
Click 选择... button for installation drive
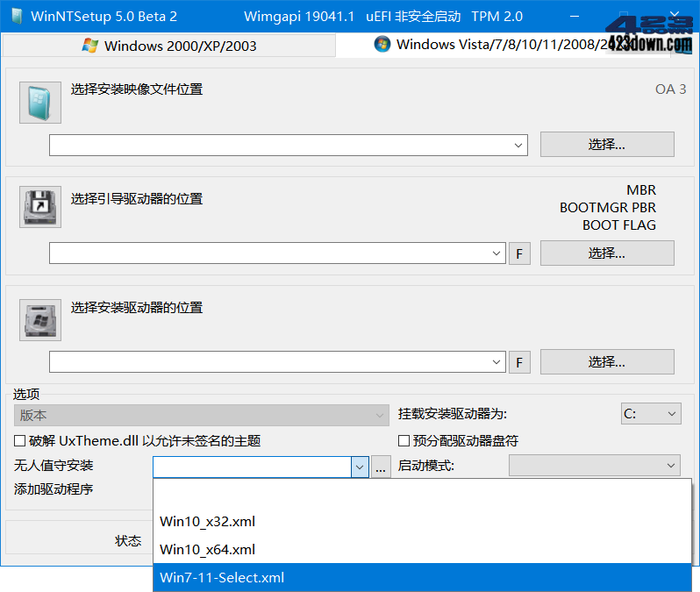point(607,361)
